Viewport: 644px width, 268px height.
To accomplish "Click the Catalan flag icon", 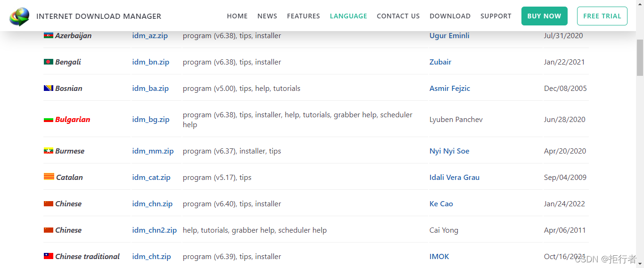I will tap(49, 177).
